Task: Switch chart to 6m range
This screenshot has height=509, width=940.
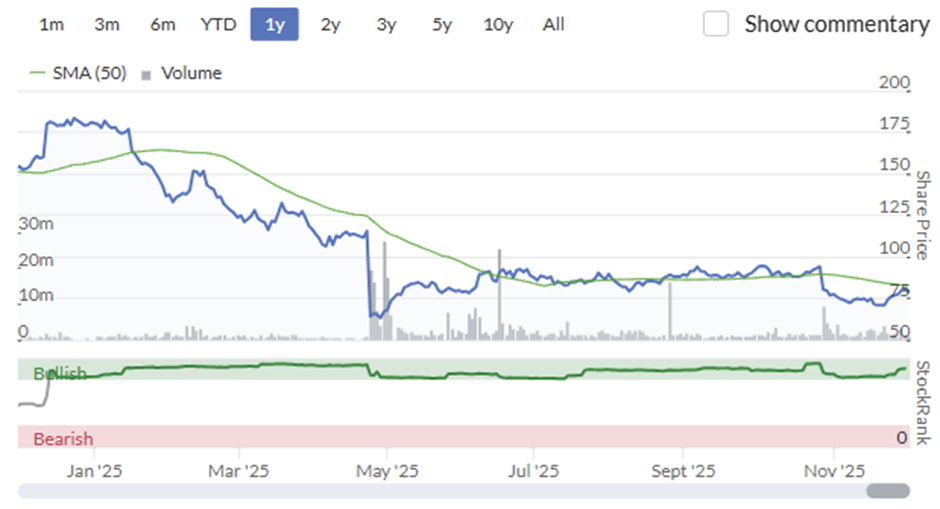Action: [x=162, y=25]
